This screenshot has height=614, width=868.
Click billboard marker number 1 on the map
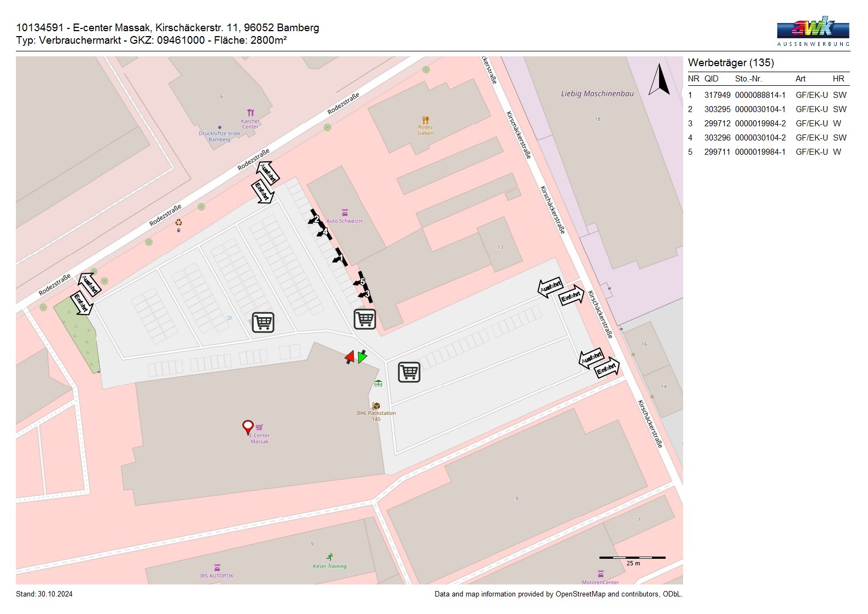tap(340, 258)
